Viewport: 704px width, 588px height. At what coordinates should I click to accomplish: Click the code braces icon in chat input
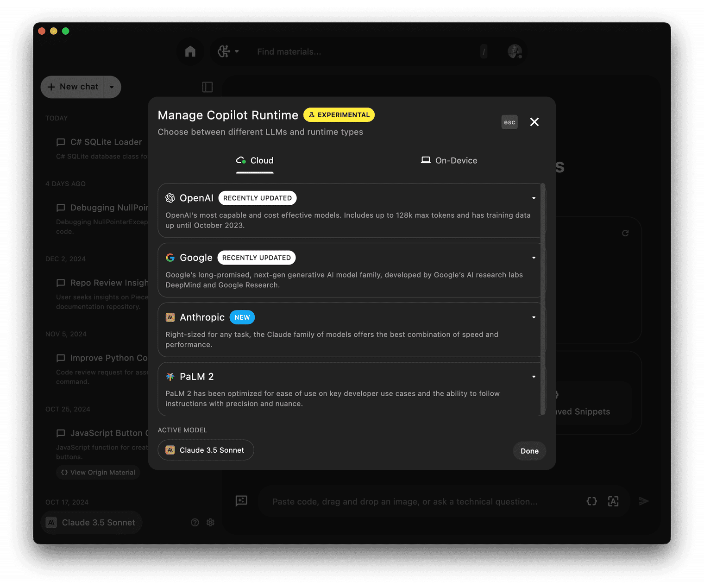(591, 501)
